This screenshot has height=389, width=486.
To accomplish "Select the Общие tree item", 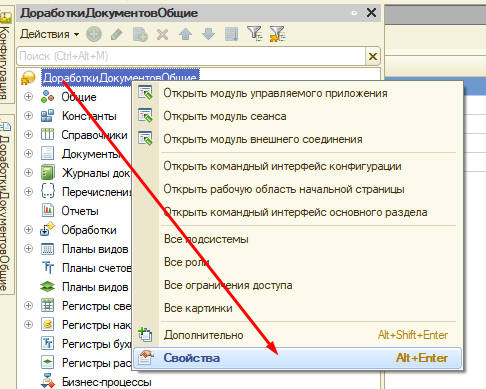I will click(x=79, y=97).
